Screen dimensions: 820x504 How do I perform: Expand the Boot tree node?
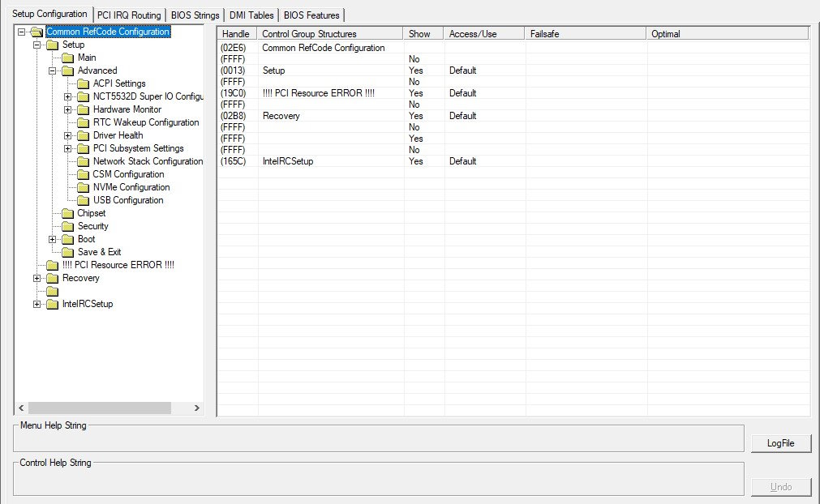(53, 239)
